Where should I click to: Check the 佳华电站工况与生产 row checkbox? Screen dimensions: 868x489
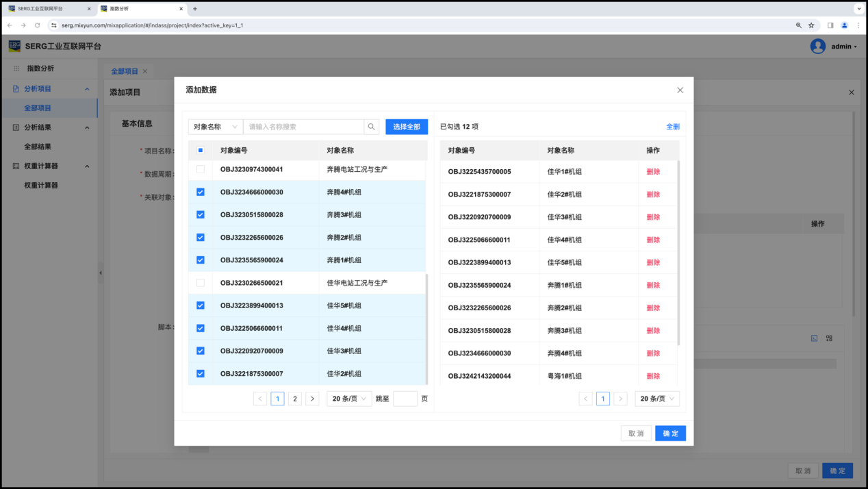[x=201, y=283]
